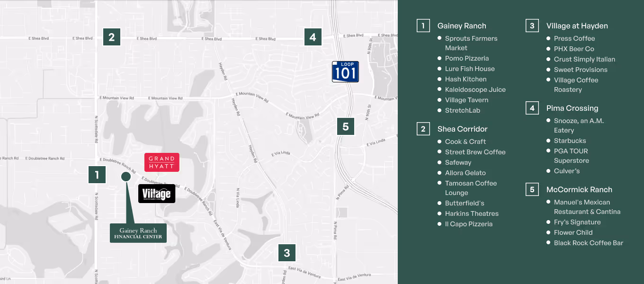Click the Culver's entry
The height and width of the screenshot is (284, 644).
pyautogui.click(x=567, y=171)
